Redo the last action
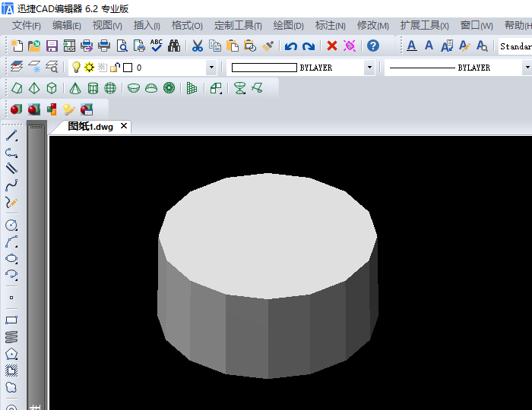 tap(309, 46)
